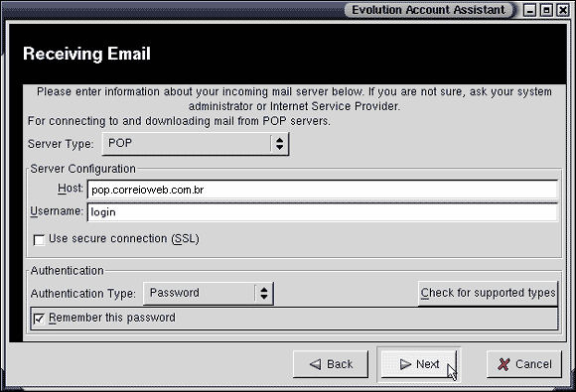Click into the Username field containing login
This screenshot has width=576, height=392.
pos(323,212)
